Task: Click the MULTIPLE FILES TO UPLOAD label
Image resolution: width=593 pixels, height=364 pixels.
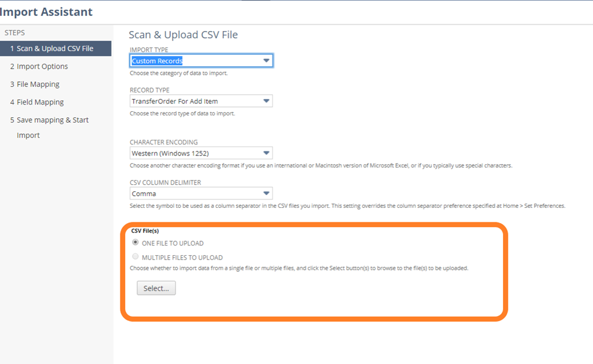Action: point(182,258)
